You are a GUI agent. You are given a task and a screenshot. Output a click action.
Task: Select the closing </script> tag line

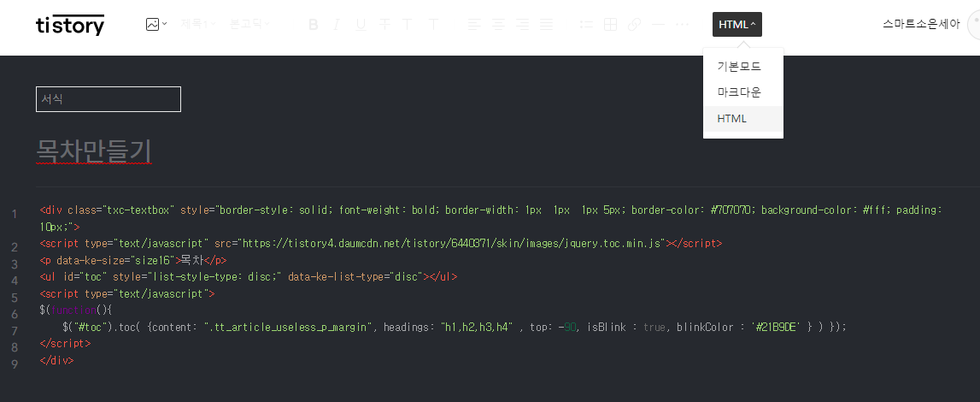point(65,344)
